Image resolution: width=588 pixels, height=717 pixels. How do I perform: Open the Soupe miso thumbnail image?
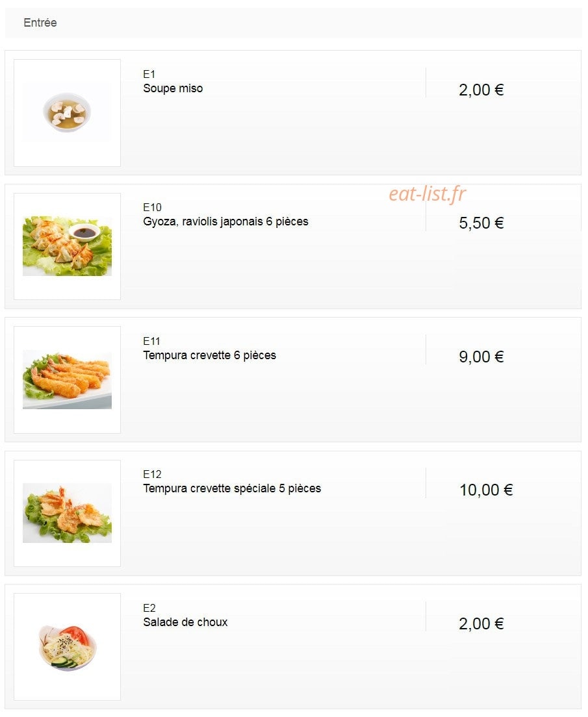click(x=68, y=112)
